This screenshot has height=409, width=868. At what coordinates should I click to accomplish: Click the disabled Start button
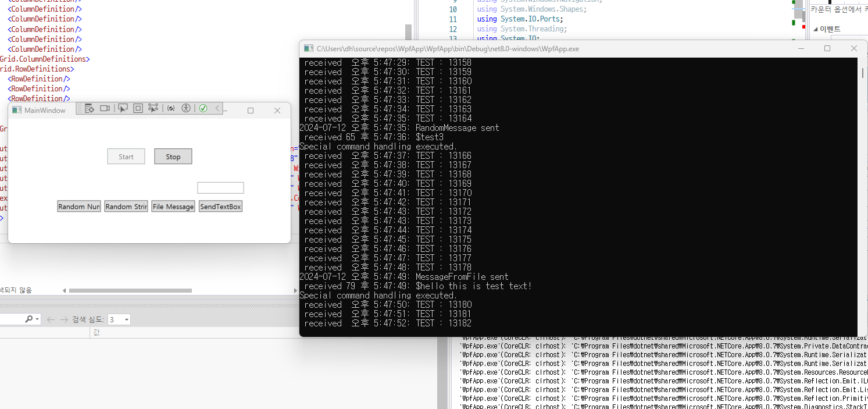pos(126,157)
